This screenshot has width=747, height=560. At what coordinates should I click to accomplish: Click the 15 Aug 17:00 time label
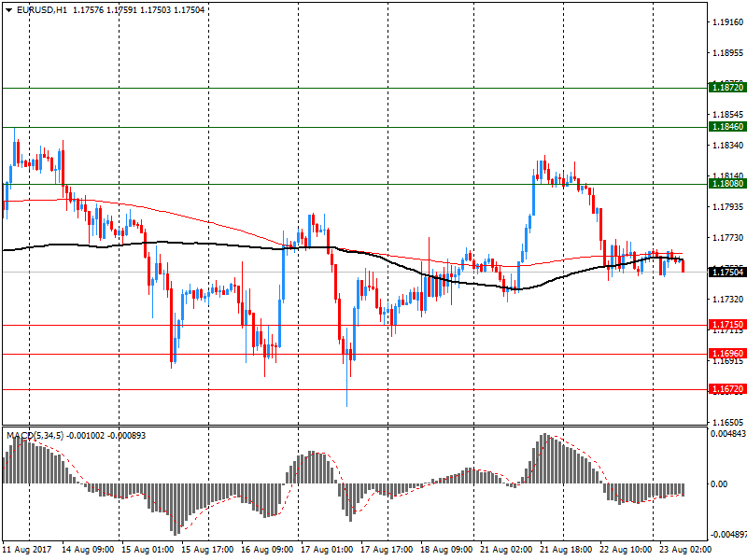click(207, 550)
